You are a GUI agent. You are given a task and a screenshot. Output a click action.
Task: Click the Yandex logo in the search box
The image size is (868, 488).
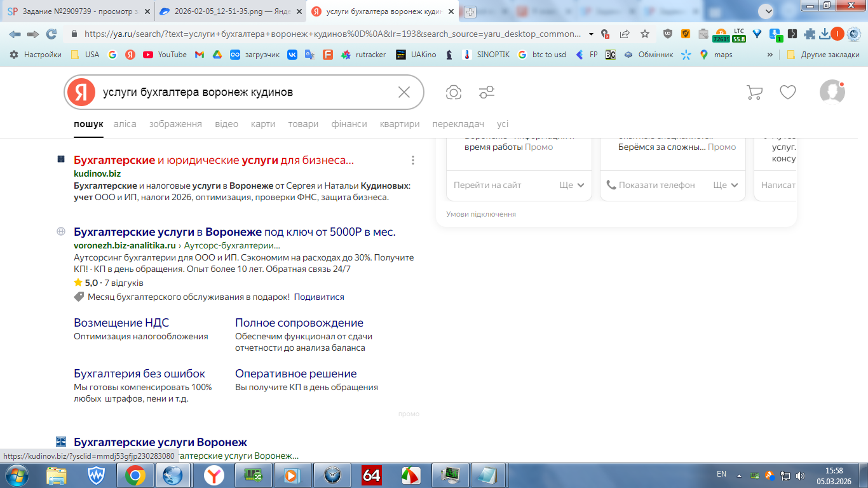pyautogui.click(x=81, y=93)
